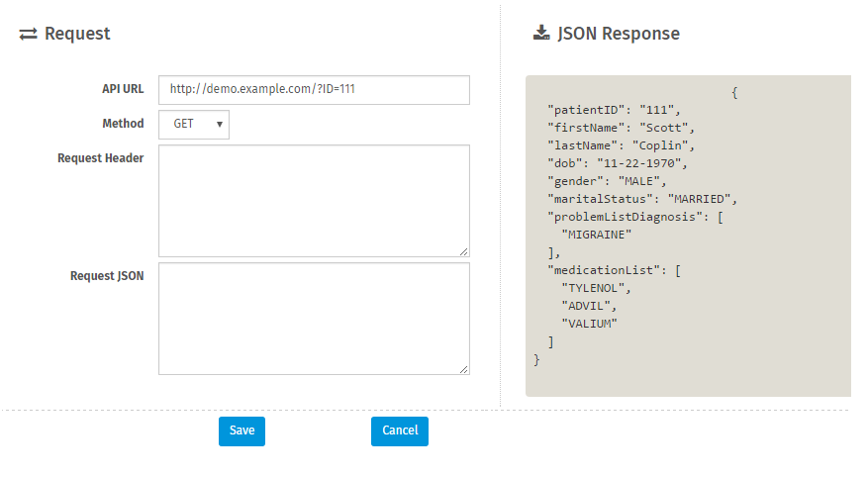868x477 pixels.
Task: Click the API URL label
Action: point(122,89)
